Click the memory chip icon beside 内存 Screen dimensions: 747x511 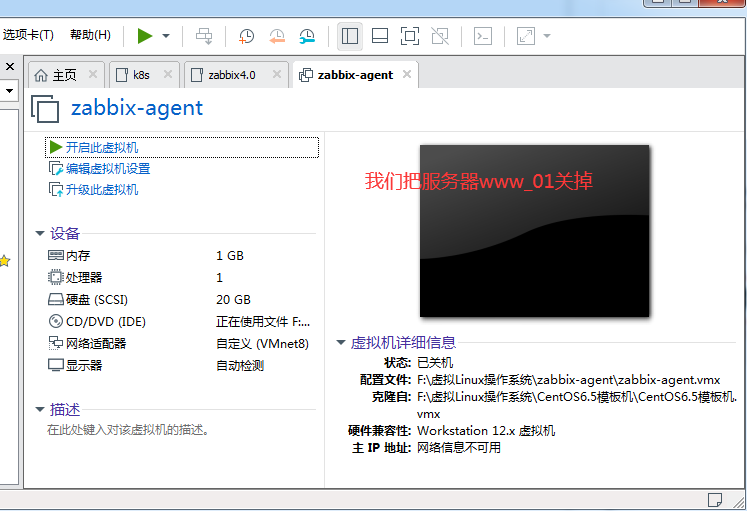pyautogui.click(x=56, y=255)
